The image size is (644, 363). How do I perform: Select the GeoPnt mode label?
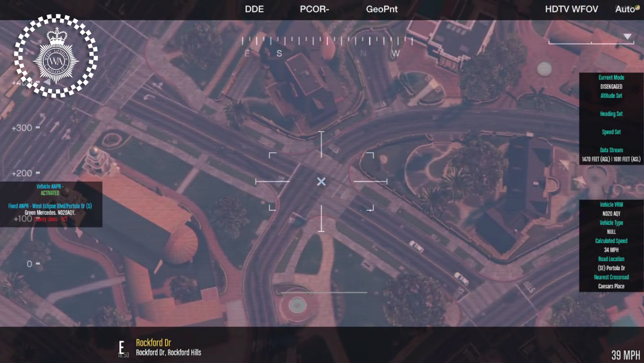[x=382, y=9]
